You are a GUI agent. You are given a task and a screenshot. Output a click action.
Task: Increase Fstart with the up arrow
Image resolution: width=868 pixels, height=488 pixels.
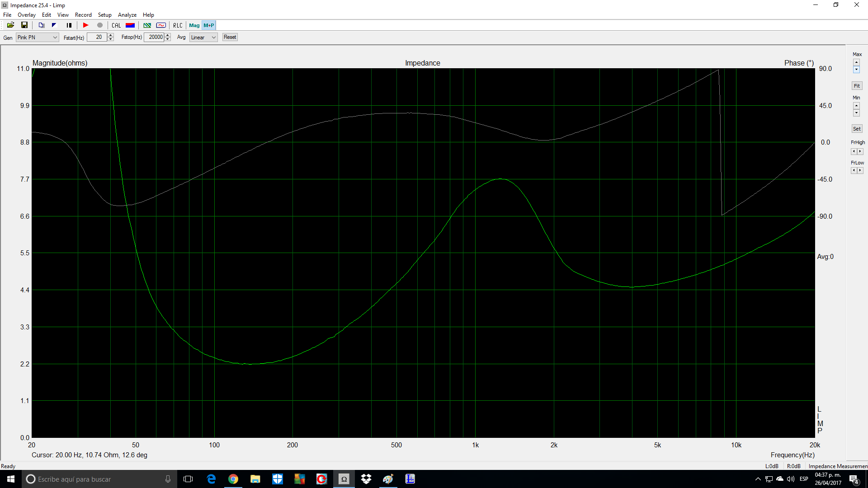pos(110,35)
